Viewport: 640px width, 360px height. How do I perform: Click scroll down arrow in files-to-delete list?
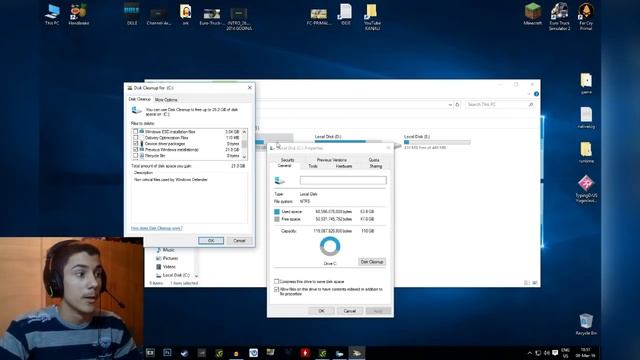pyautogui.click(x=244, y=157)
